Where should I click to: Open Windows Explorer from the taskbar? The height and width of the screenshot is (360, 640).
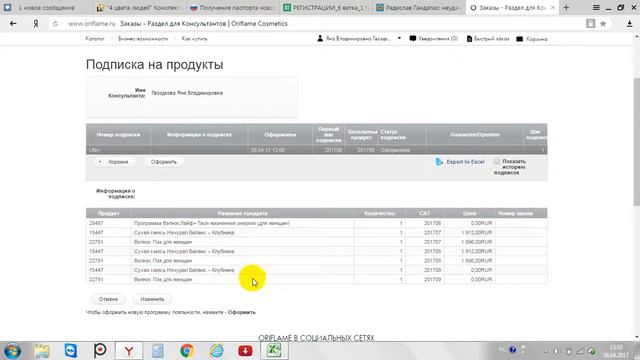coord(42,351)
